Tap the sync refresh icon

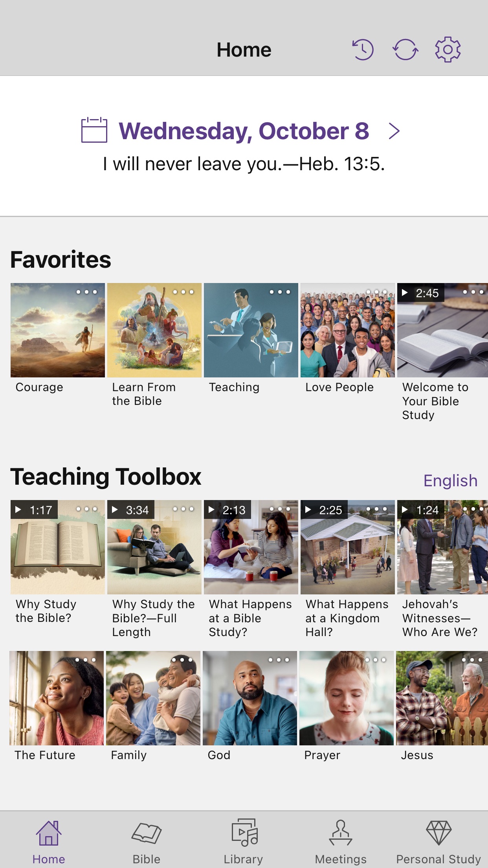[x=405, y=50]
